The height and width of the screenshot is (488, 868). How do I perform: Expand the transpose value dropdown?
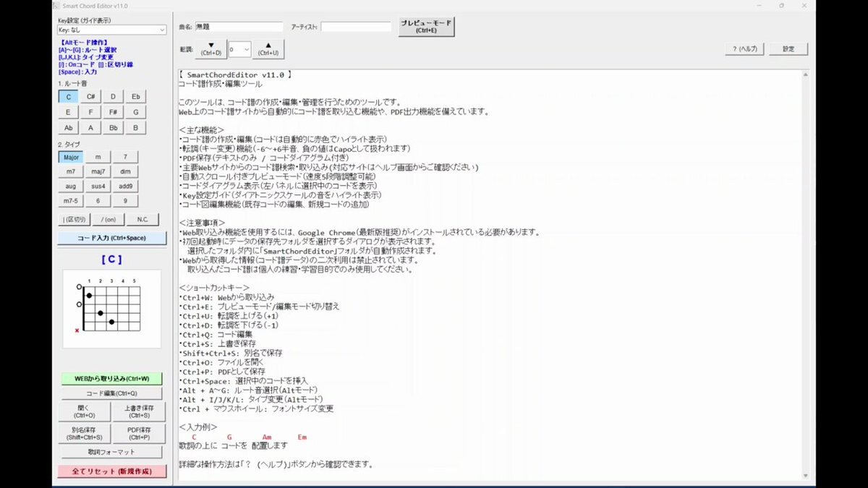click(x=246, y=49)
